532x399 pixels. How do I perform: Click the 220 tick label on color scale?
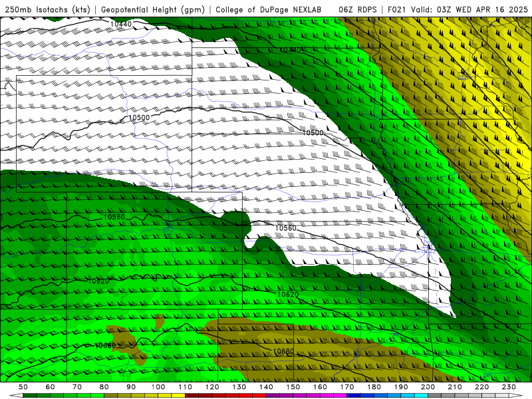(x=482, y=387)
